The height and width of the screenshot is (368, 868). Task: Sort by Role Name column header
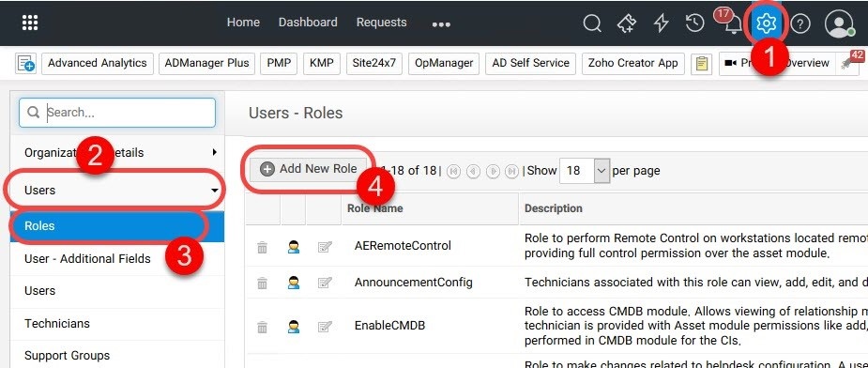[x=375, y=208]
